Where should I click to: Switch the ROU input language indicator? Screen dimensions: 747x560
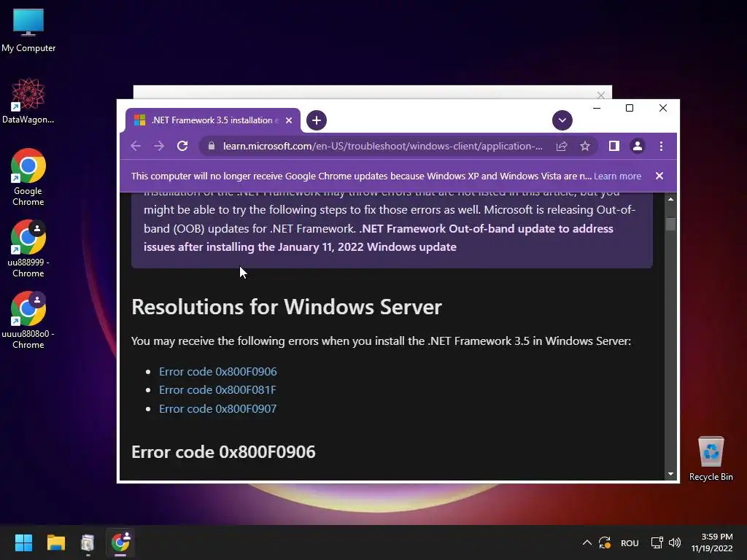(x=630, y=542)
